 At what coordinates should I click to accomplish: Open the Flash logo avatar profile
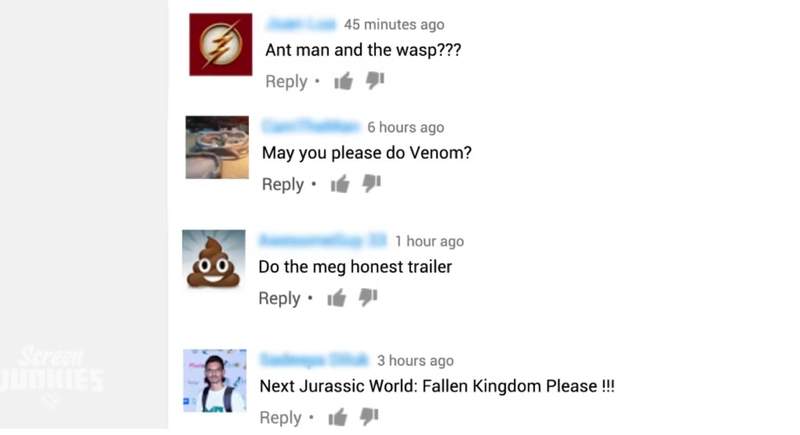(220, 44)
